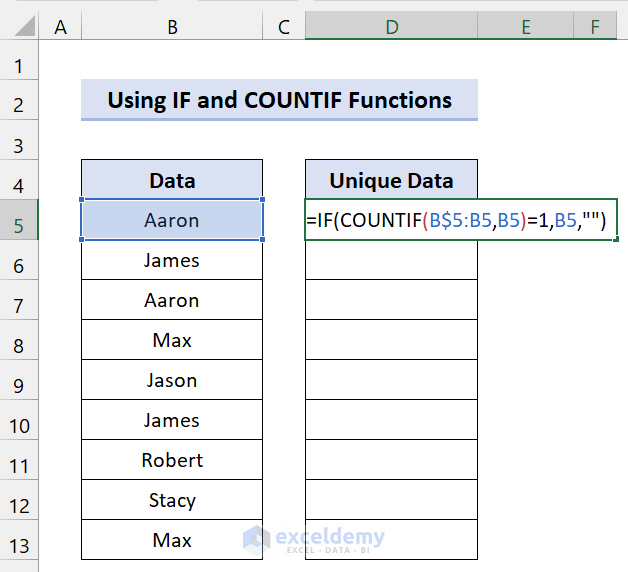This screenshot has width=628, height=572.
Task: Select column E header
Action: coord(525,28)
